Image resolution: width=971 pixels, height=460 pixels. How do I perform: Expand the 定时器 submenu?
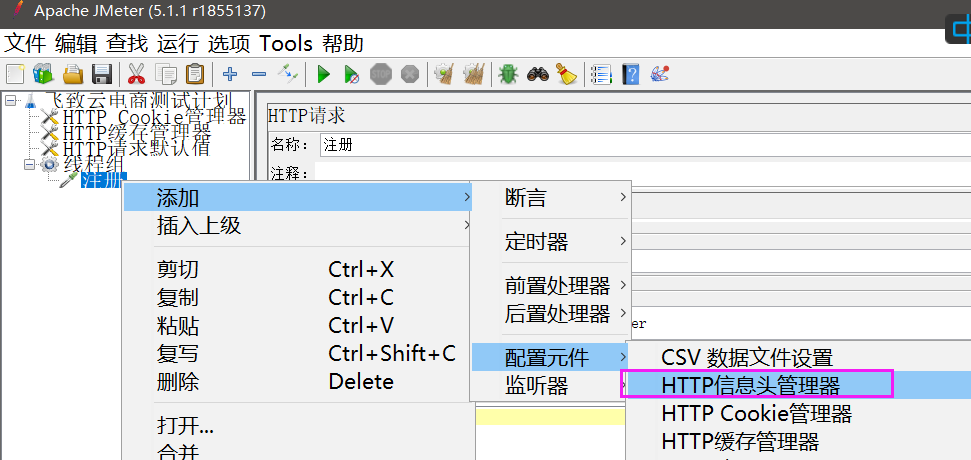[551, 241]
